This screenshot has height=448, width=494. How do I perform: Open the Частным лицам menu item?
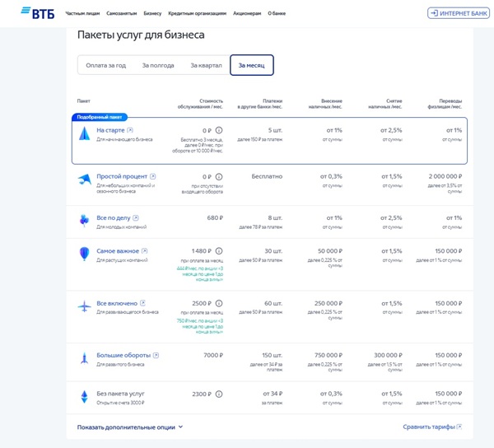[82, 14]
